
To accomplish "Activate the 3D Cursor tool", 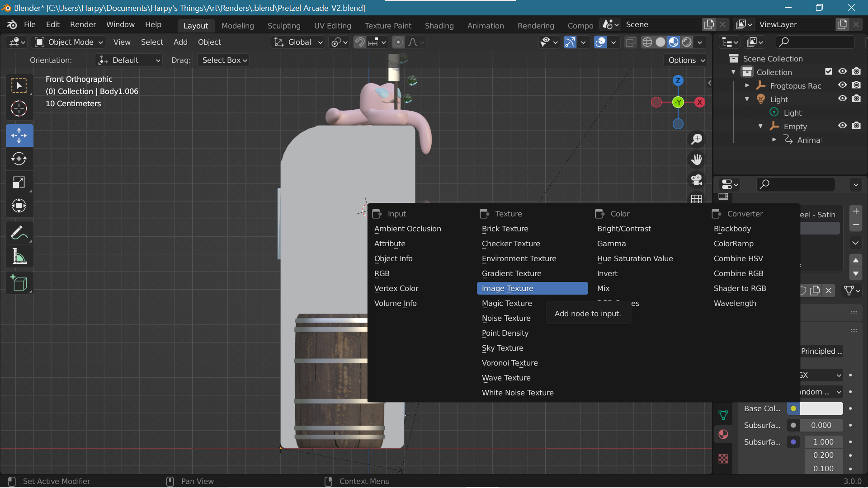I will tap(19, 109).
